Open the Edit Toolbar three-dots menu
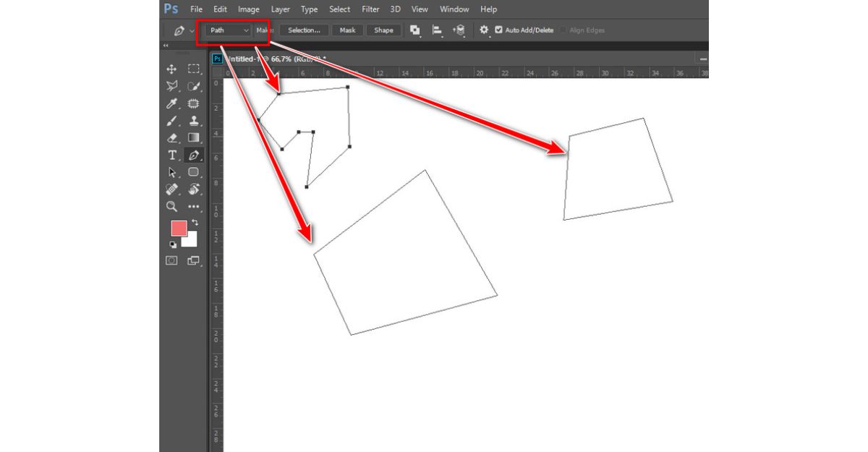 click(x=194, y=206)
